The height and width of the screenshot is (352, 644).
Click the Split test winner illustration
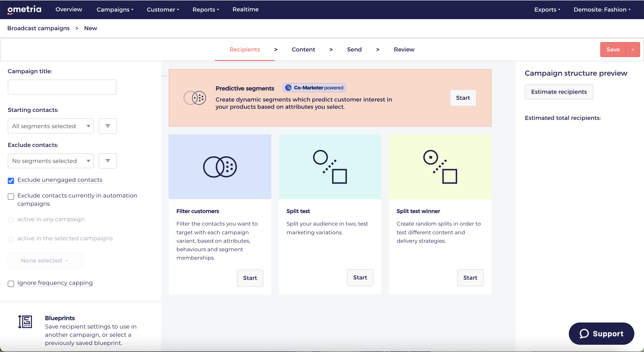pos(440,167)
